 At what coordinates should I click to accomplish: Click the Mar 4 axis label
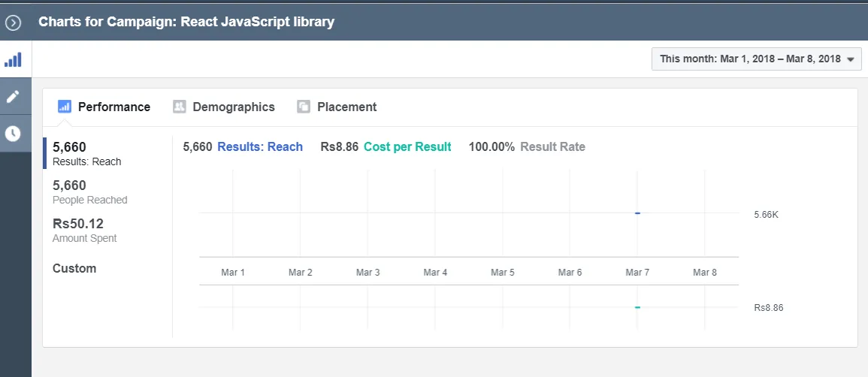click(x=435, y=273)
